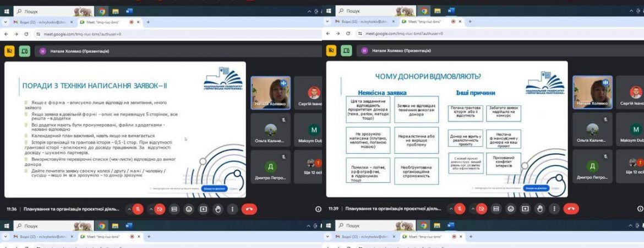Click the meeting title next to 11:36
Viewport: 644px width, 248px height.
(72, 209)
